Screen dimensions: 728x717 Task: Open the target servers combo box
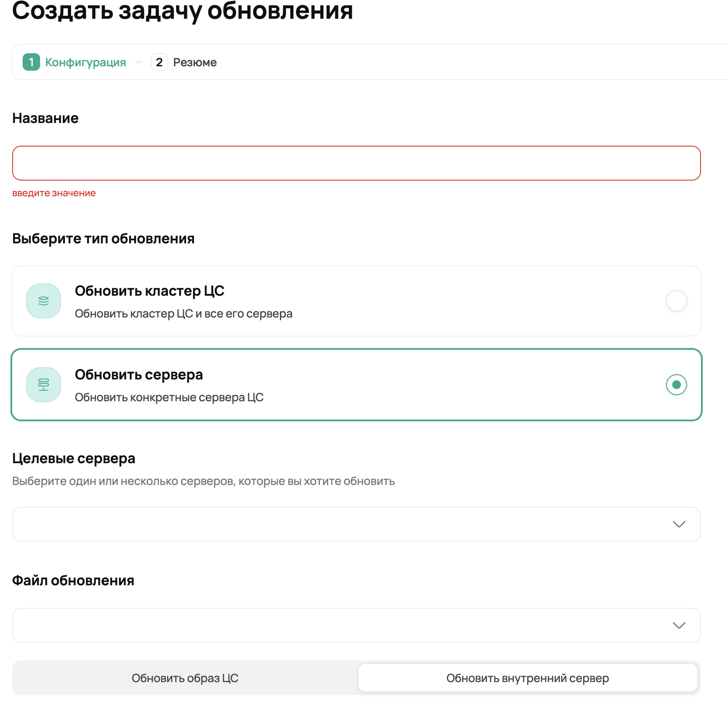point(340,524)
